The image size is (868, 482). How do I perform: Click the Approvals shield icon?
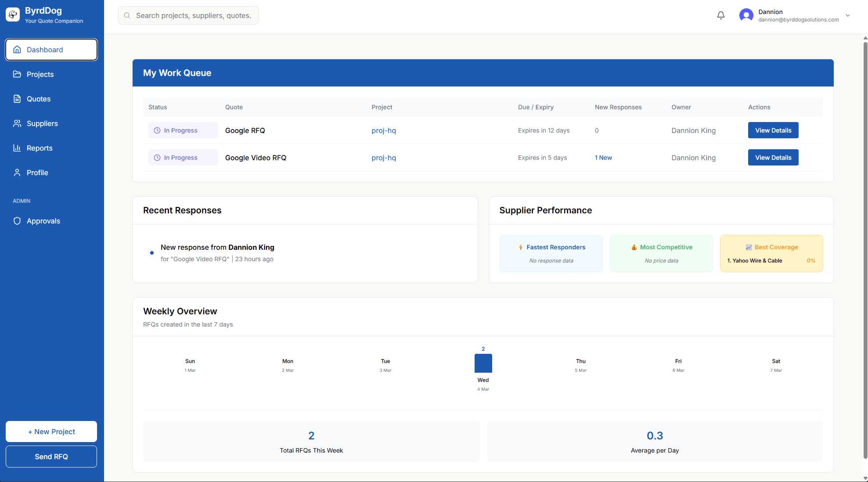click(x=17, y=221)
